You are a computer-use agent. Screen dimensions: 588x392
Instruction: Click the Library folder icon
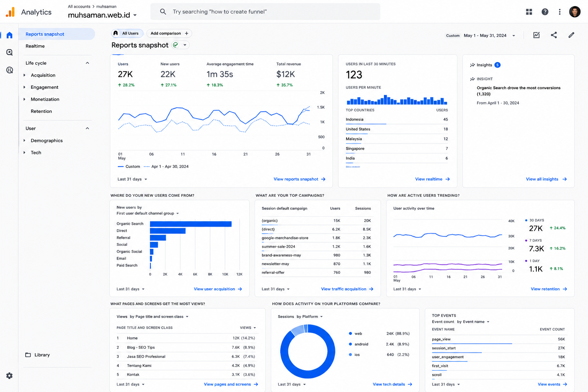28,355
